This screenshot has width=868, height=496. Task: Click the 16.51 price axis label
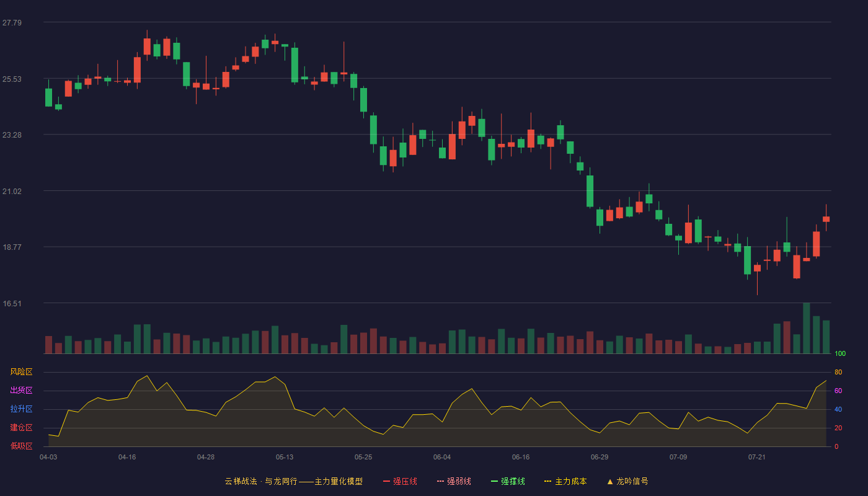pos(12,303)
